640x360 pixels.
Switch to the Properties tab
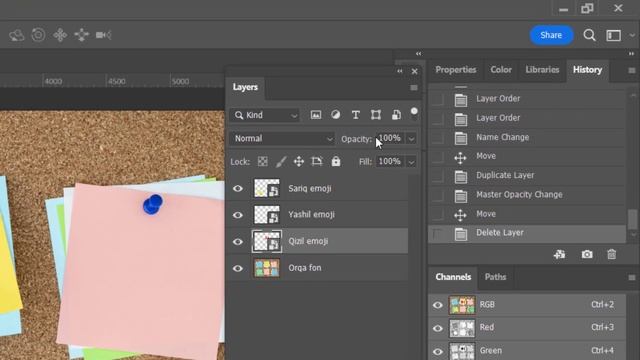click(456, 70)
